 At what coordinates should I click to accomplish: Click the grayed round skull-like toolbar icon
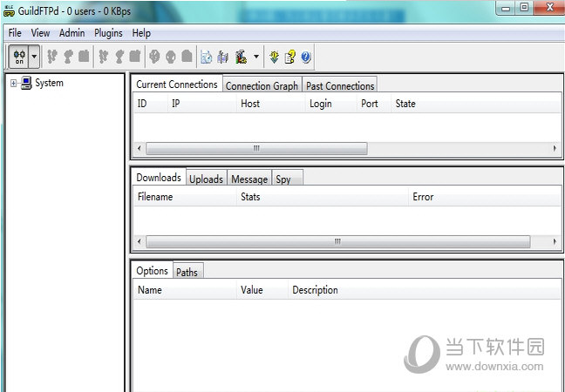pos(170,57)
